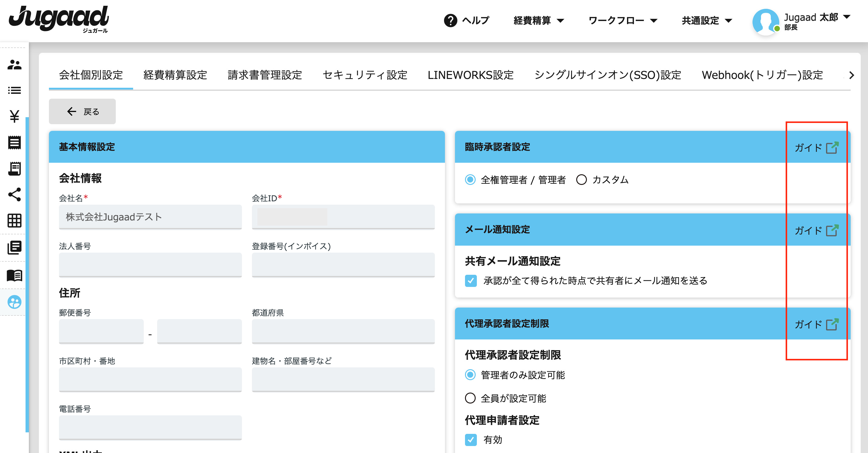Expand the 共通設定 dropdown menu
This screenshot has height=453, width=868.
tap(707, 21)
